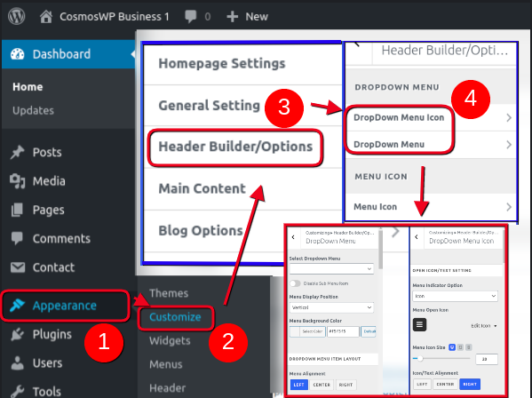Open the CosmosWP Business 1 home icon
Image resolution: width=532 pixels, height=398 pixels.
coord(46,16)
